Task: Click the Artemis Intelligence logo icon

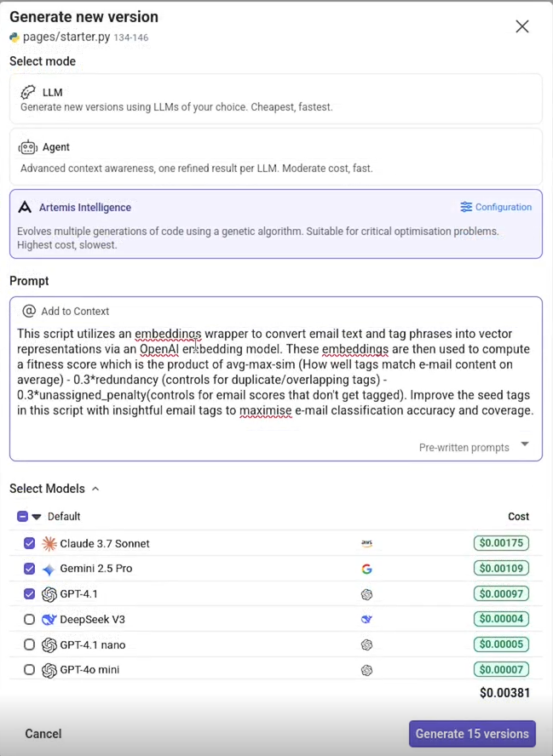Action: 25,208
